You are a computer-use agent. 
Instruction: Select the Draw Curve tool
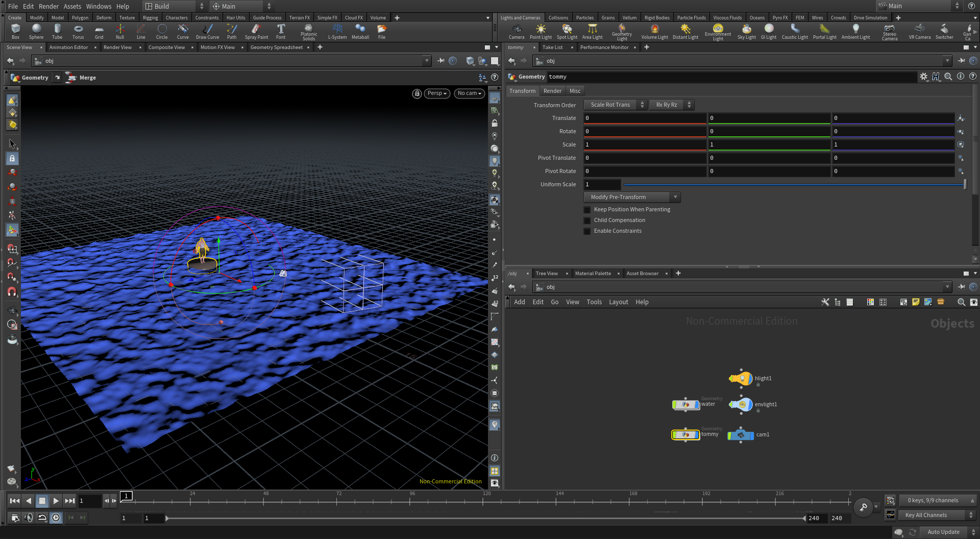207,31
